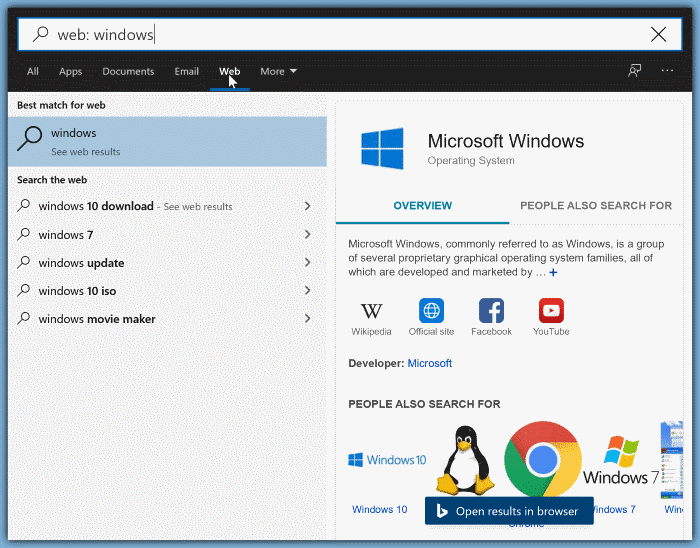Click magnifier icon beside windows 10 iso
The width and height of the screenshot is (700, 548).
coord(24,290)
